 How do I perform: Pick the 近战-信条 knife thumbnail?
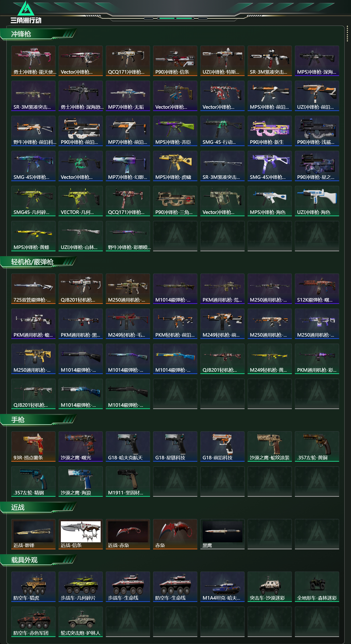click(x=80, y=534)
